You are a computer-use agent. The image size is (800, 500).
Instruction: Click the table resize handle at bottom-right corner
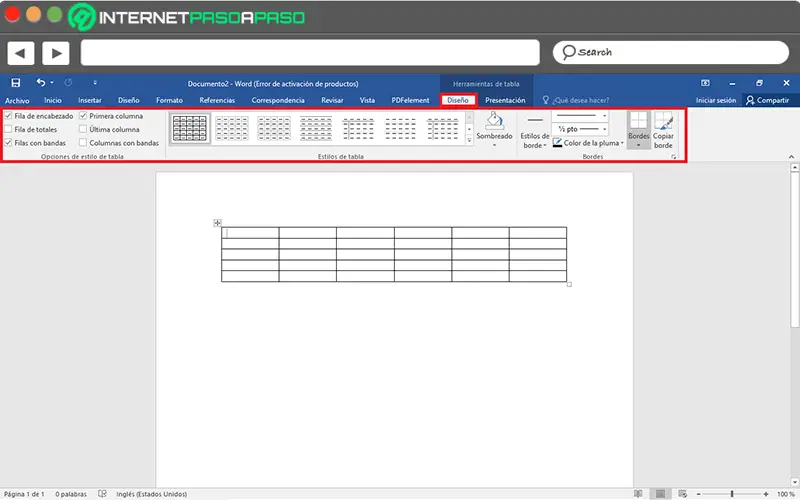click(569, 285)
